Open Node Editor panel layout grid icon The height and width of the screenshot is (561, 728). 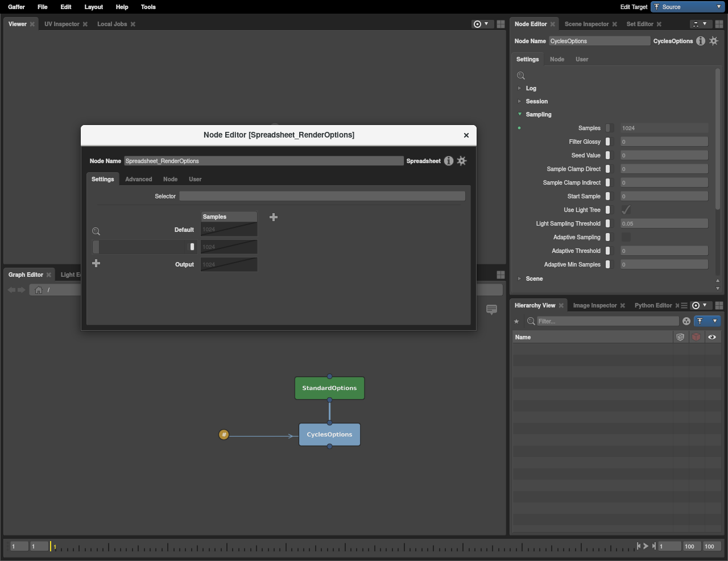719,24
